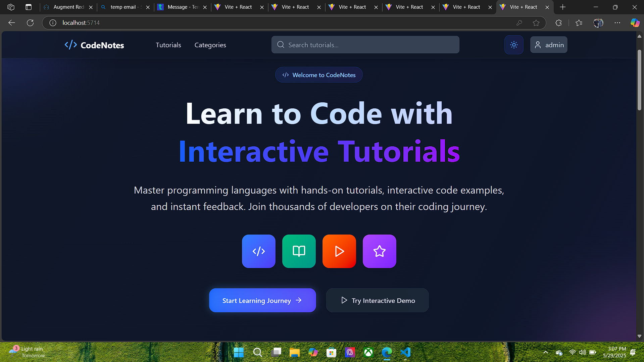The height and width of the screenshot is (362, 644).
Task: Toggle light theme with sun button
Action: (513, 45)
